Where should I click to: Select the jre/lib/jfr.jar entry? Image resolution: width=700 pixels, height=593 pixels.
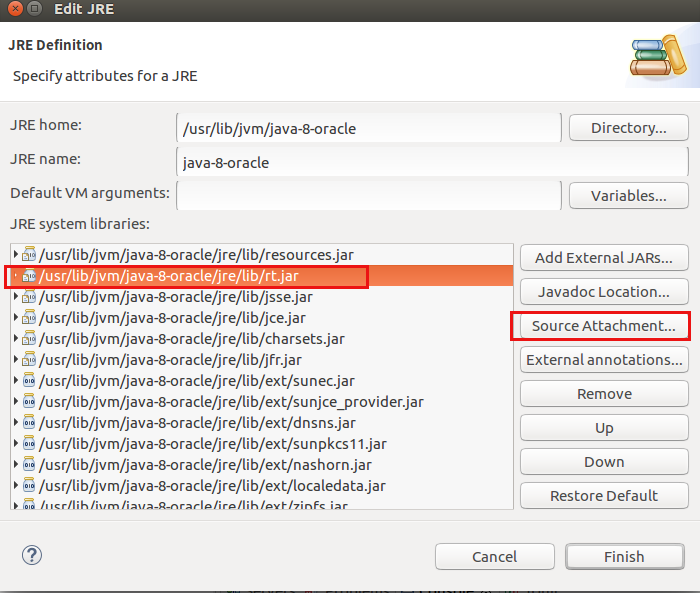tap(262, 359)
